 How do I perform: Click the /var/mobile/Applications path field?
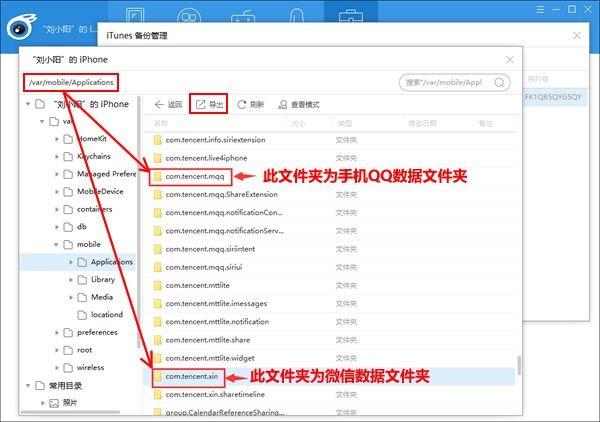pyautogui.click(x=71, y=83)
